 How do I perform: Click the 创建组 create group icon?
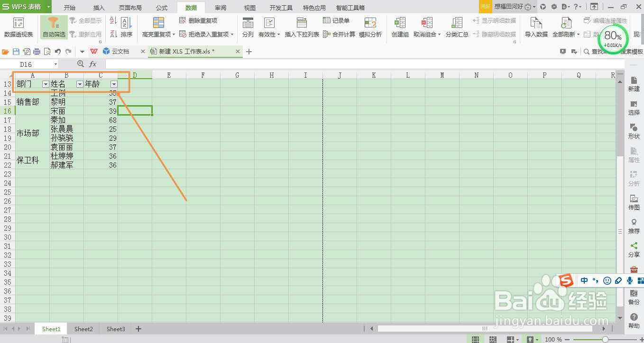coord(400,27)
